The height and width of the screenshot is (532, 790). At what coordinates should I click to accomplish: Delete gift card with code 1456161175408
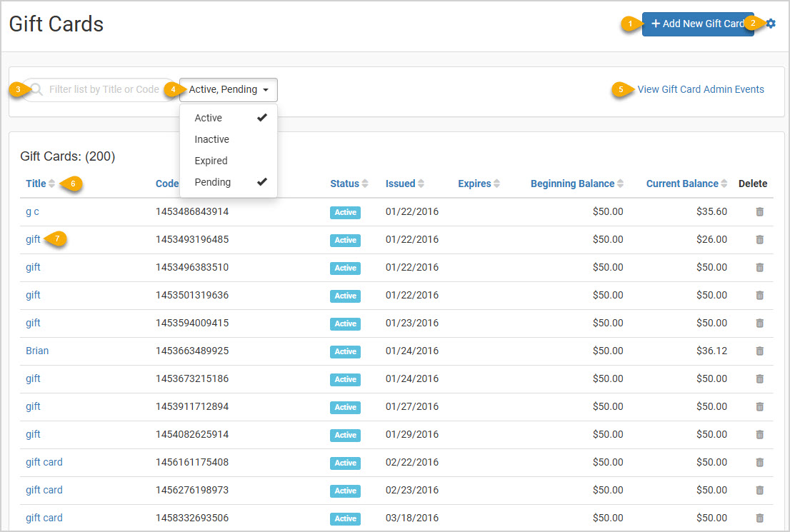tap(760, 463)
